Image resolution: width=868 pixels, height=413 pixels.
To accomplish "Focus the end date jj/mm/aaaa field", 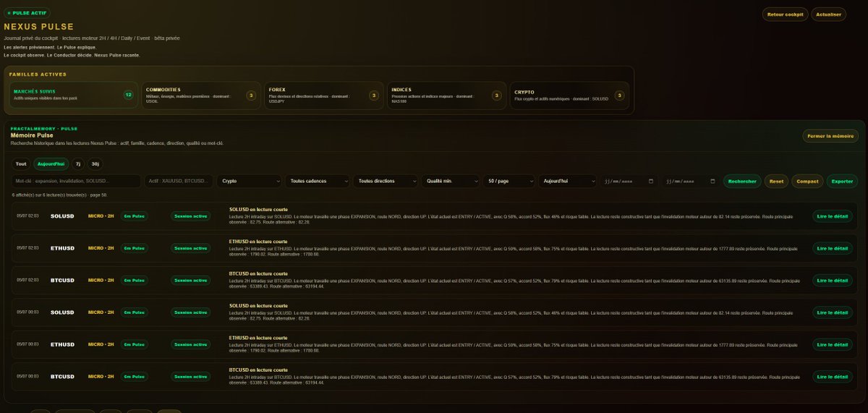I will (691, 182).
